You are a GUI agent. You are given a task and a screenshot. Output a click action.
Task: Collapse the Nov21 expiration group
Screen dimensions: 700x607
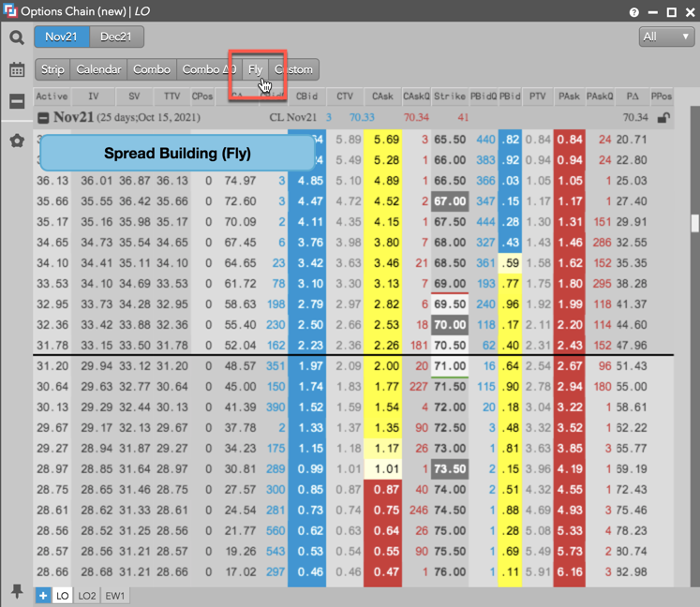(x=42, y=118)
